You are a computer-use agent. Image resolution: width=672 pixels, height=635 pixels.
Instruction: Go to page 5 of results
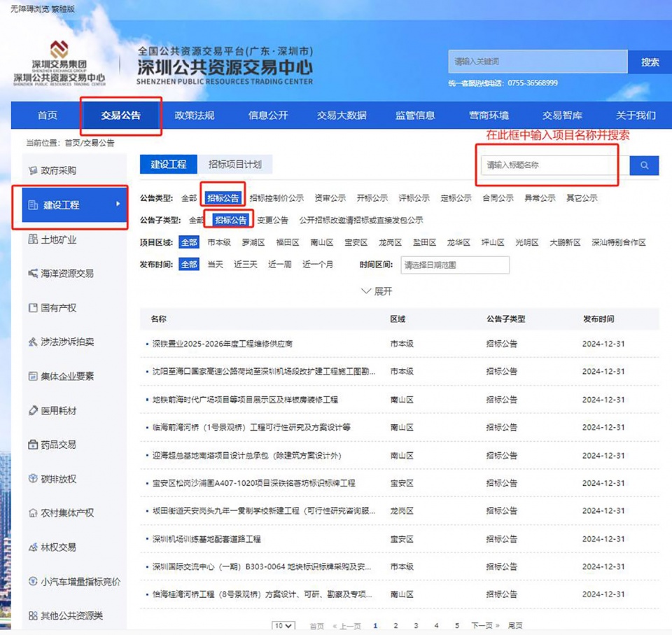457,626
